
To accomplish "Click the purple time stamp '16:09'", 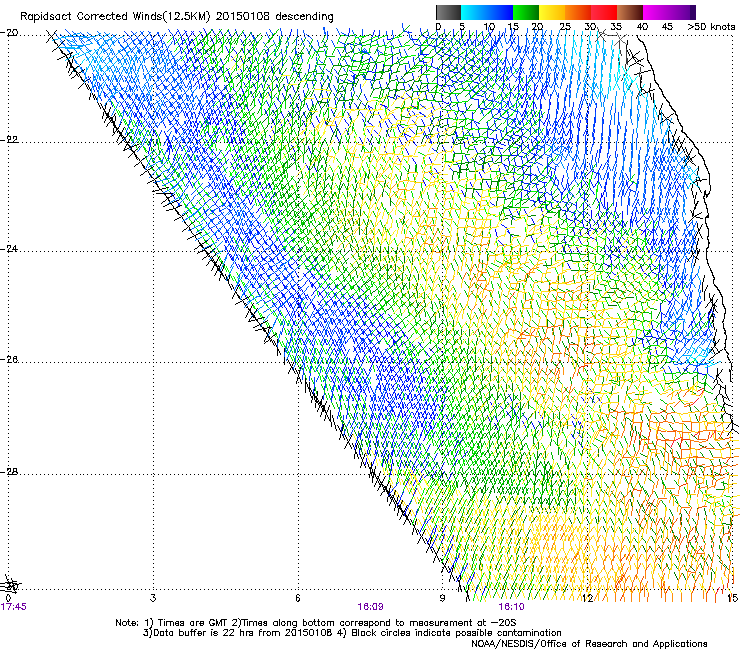I will click(370, 607).
